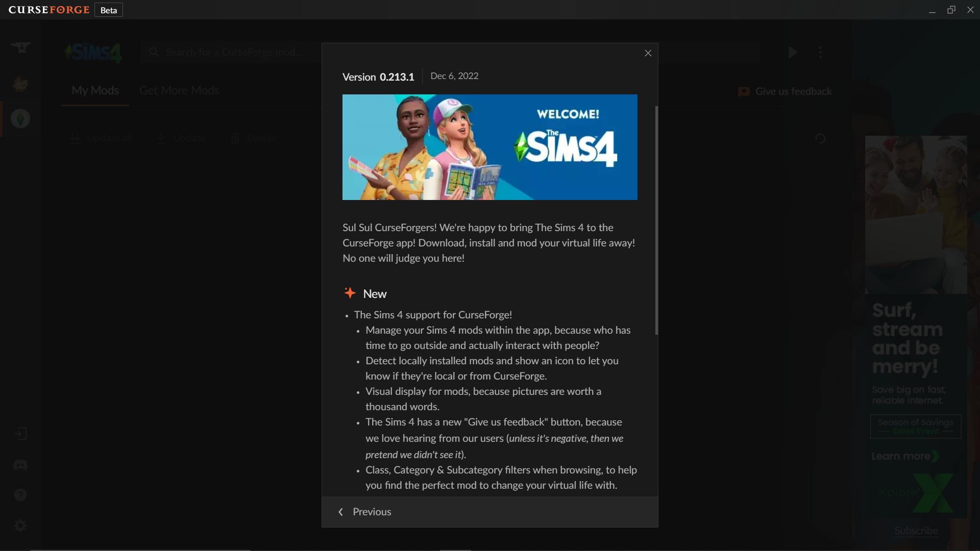The width and height of the screenshot is (980, 551).
Task: Open Discord from the sidebar icon
Action: coord(20,465)
